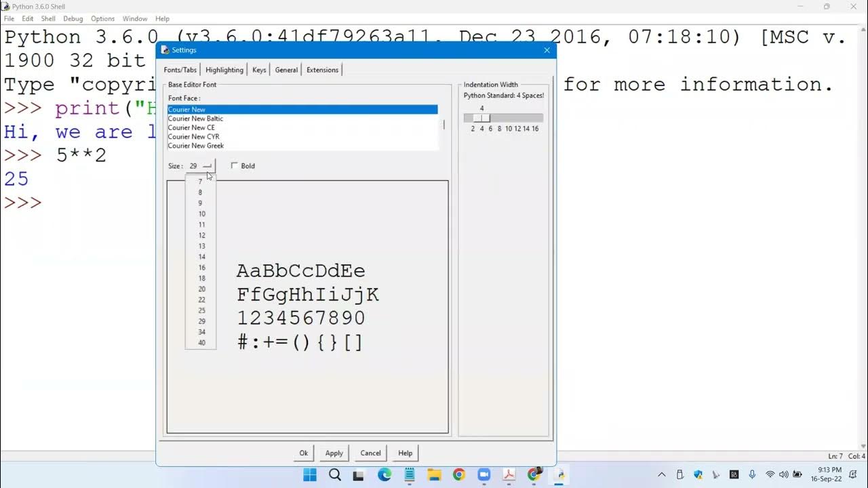
Task: Open the Debug menu
Action: [x=73, y=18]
